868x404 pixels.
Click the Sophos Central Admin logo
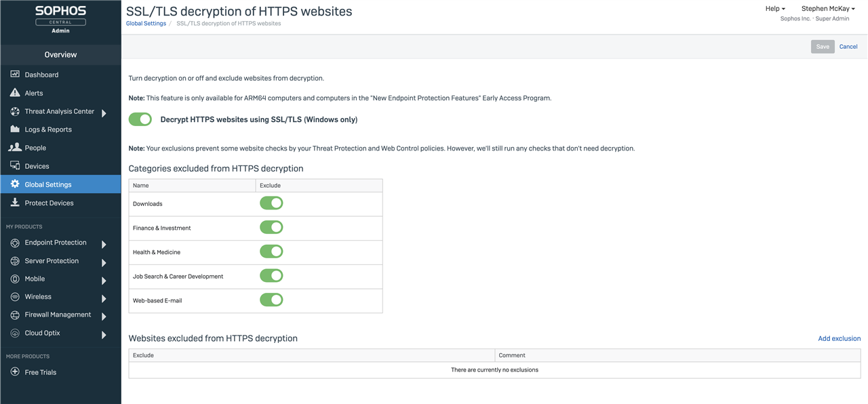[x=60, y=20]
